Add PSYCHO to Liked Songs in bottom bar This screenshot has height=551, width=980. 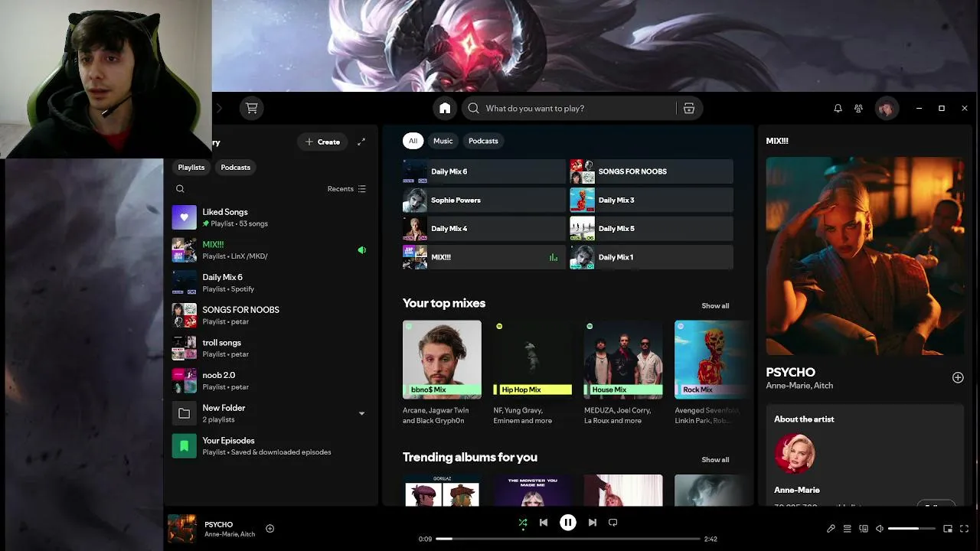click(269, 528)
